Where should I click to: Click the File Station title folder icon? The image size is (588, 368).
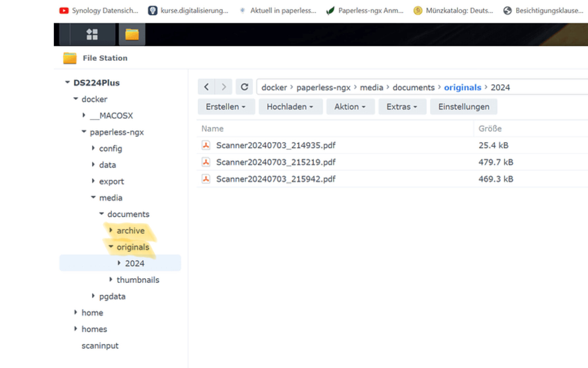(70, 58)
